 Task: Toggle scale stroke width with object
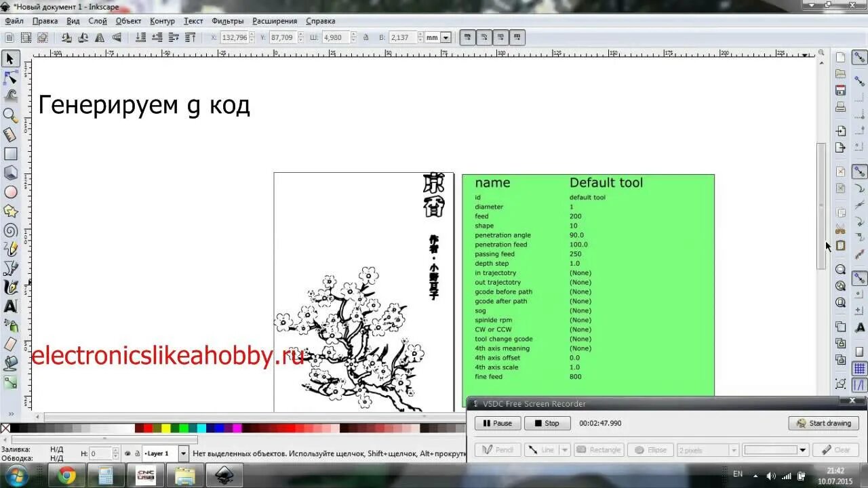467,38
